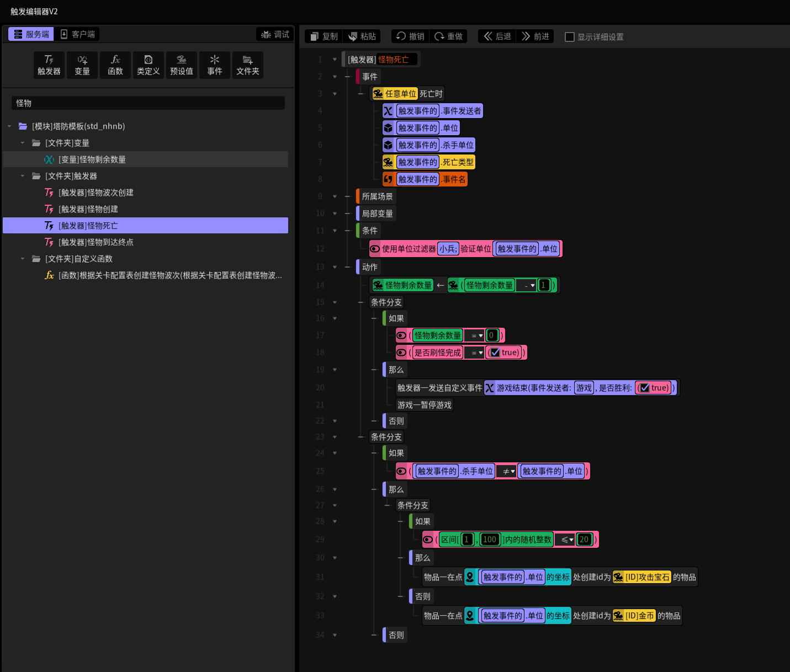Click the 局部变量 section header

[x=377, y=214]
